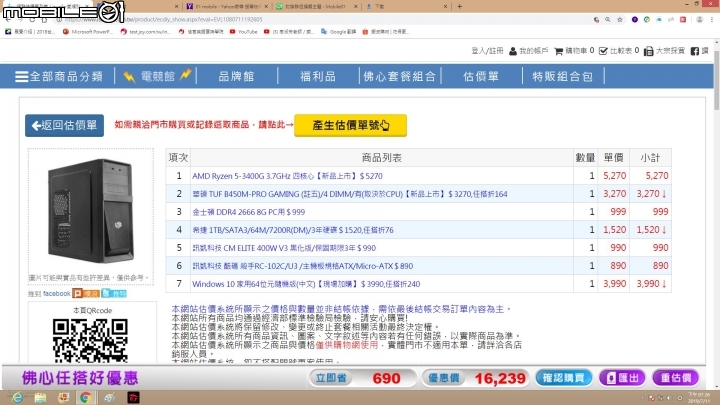Click the browser address bar URL
720x405 pixels.
click(x=164, y=20)
